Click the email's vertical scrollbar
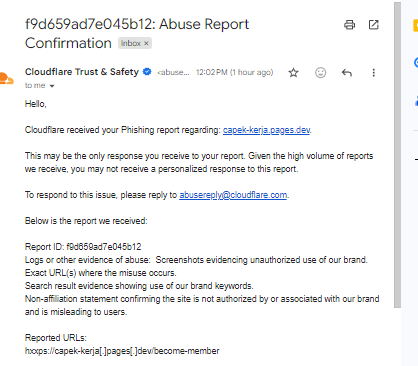The width and height of the screenshot is (418, 366). [x=397, y=155]
